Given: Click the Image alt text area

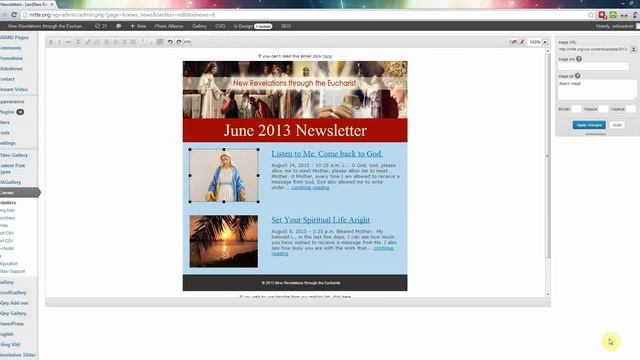Looking at the screenshot, I should click(597, 90).
